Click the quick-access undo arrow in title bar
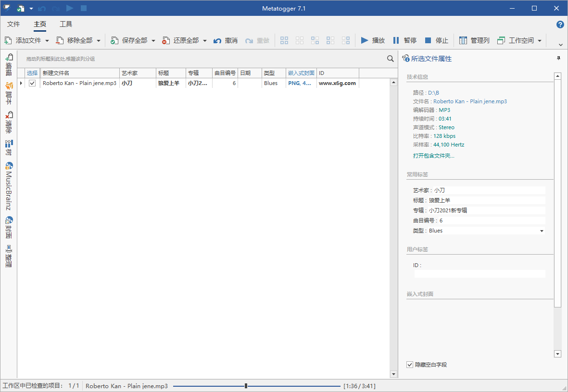 point(42,8)
